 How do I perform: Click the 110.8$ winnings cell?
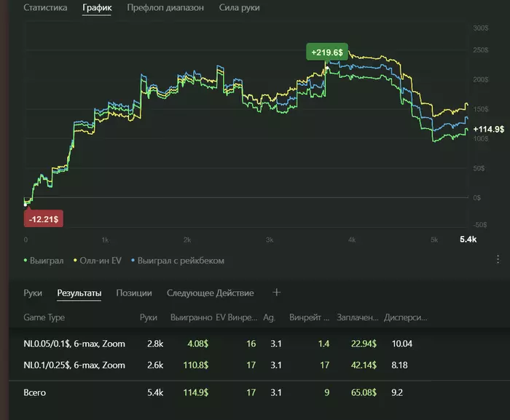tap(196, 365)
